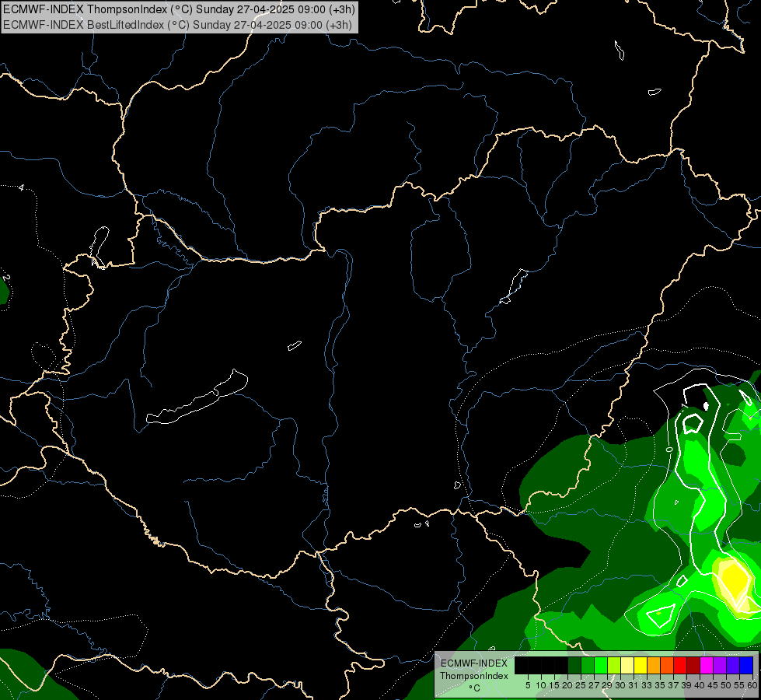Click the legend tick value '30'
The height and width of the screenshot is (700, 761).
click(620, 685)
